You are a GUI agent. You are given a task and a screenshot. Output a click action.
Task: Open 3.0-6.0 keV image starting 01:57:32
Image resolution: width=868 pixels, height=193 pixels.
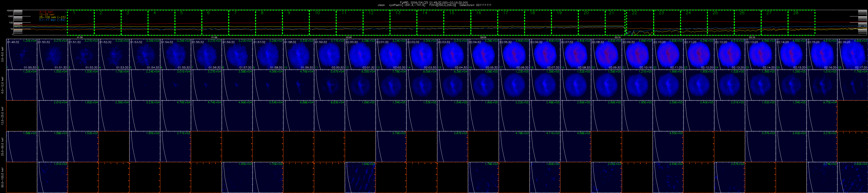coord(268,54)
